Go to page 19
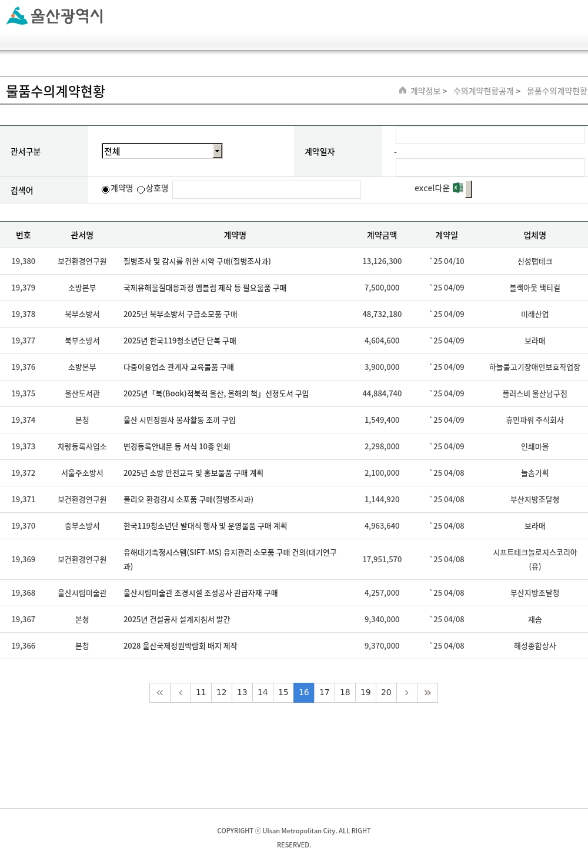 (366, 692)
